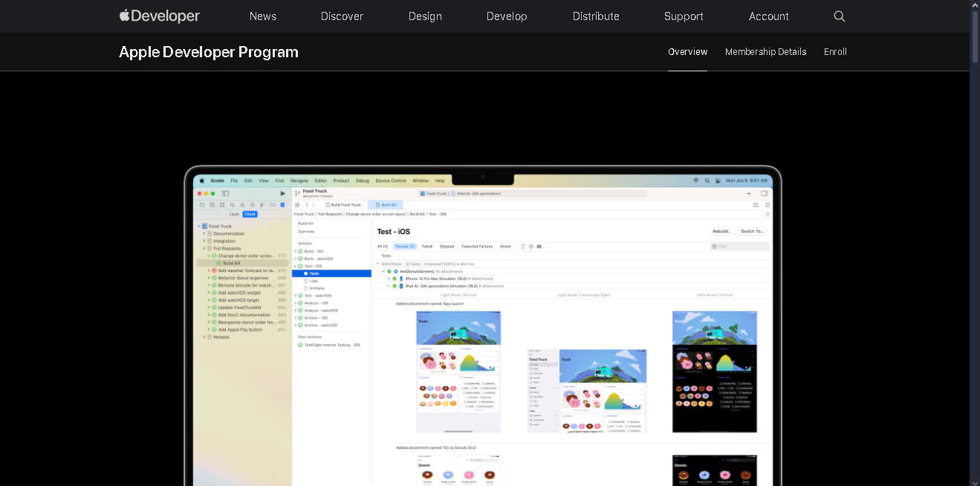This screenshot has width=980, height=486.
Task: Click the plus icon in Xcode toolbar image
Action: coord(749,193)
